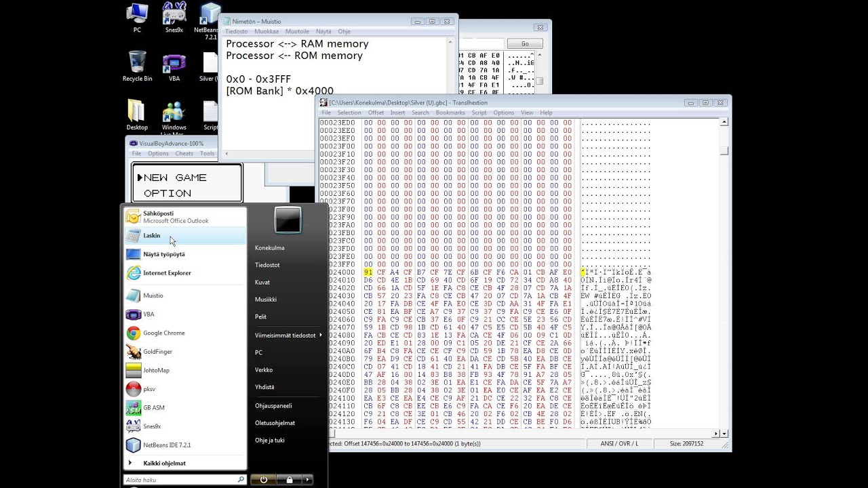This screenshot has height=488, width=868.
Task: Open View menu in Translhextion
Action: coord(527,113)
